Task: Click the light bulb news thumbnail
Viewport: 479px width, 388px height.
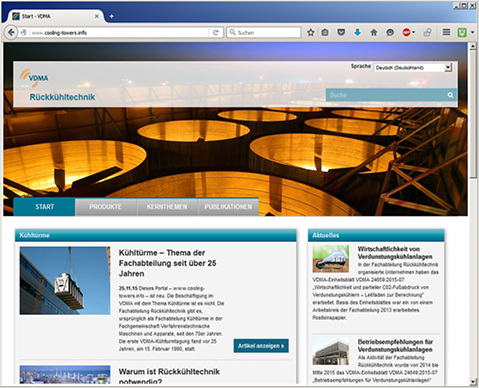Action: [x=331, y=259]
